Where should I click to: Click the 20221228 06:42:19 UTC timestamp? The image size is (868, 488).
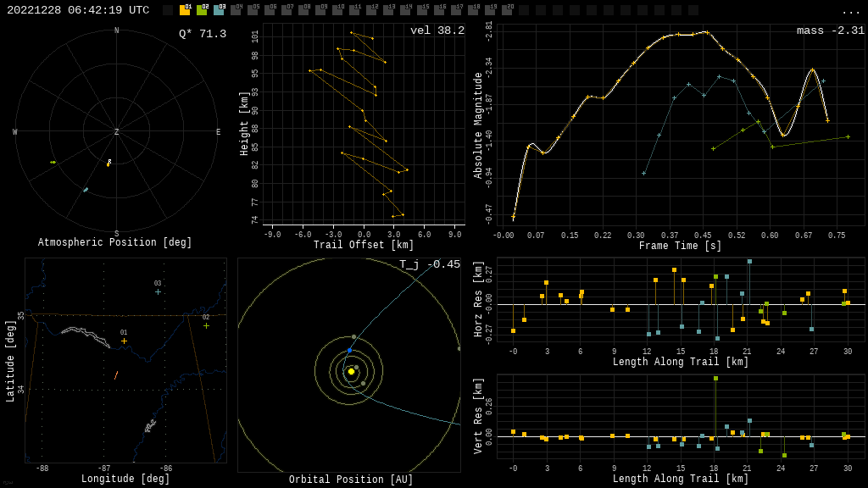tap(78, 10)
